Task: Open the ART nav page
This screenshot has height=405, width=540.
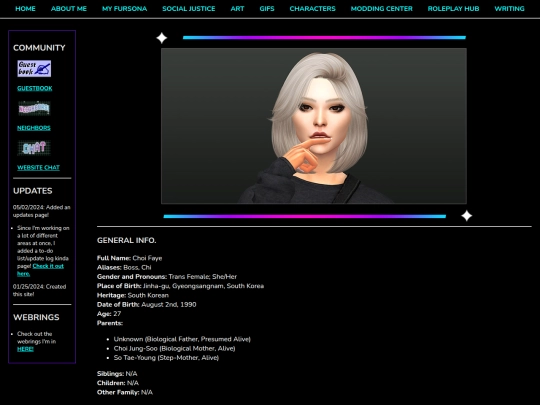Action: [x=237, y=9]
